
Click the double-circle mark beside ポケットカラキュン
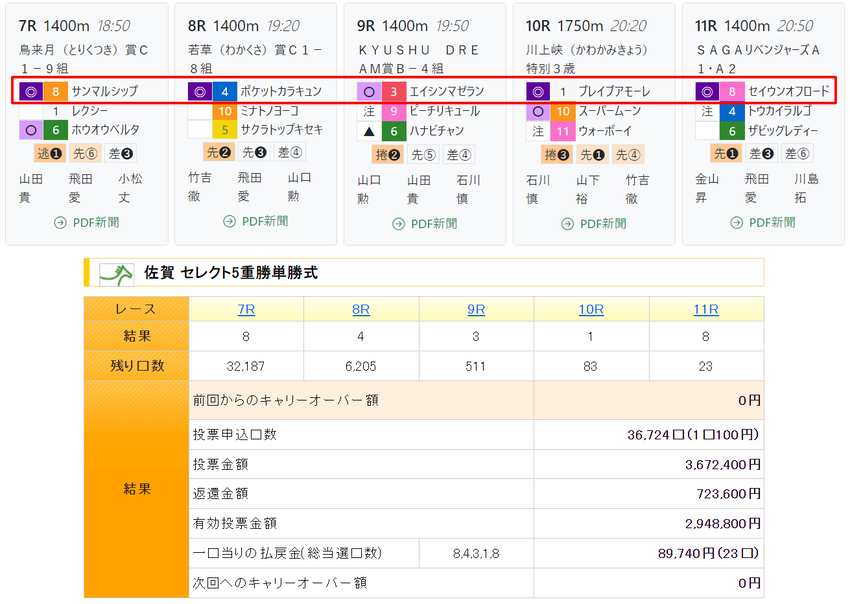[200, 91]
